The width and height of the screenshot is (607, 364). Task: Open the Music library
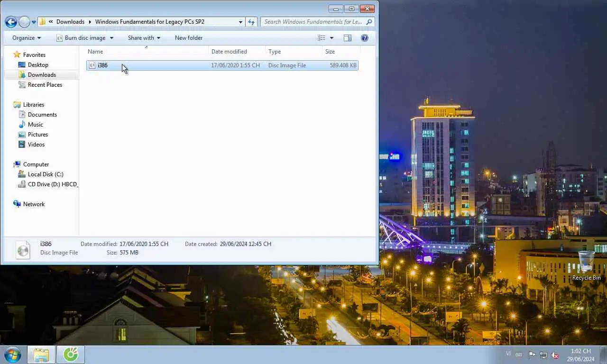(x=36, y=125)
